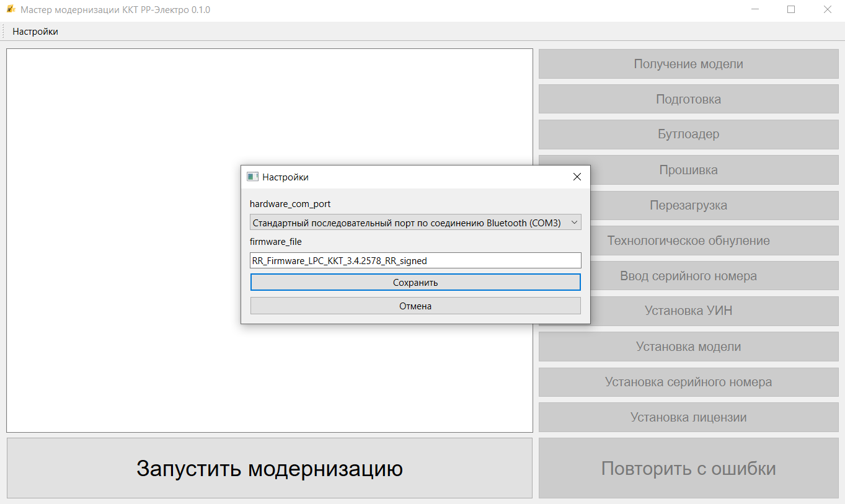
Task: Click Запустить модернизацию button
Action: point(269,468)
